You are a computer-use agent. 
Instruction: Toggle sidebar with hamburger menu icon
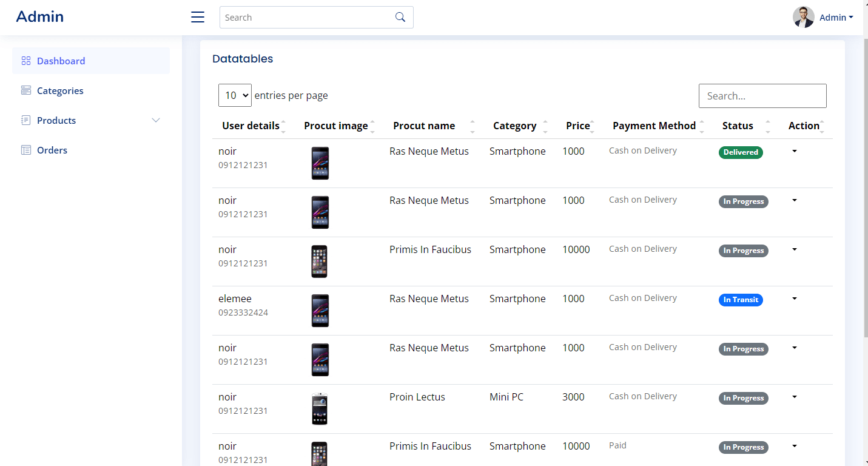coord(198,17)
